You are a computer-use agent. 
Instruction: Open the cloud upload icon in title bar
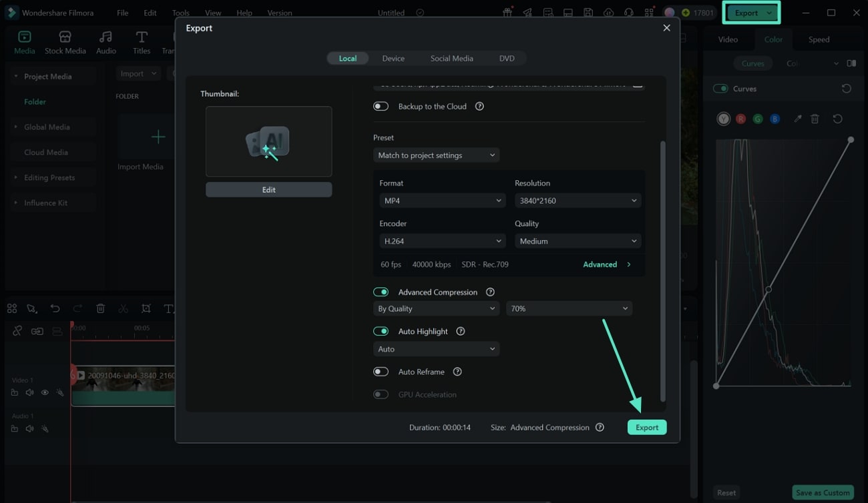[608, 13]
